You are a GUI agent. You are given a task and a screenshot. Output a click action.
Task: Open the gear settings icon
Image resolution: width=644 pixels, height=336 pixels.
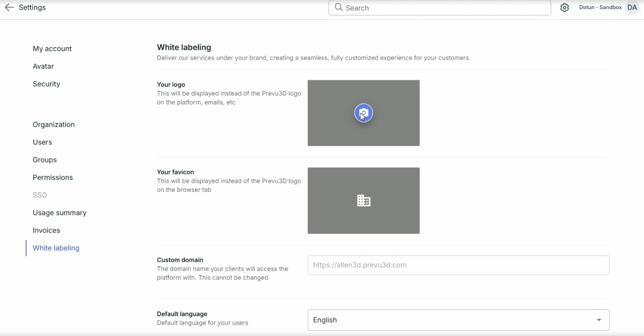(x=564, y=8)
